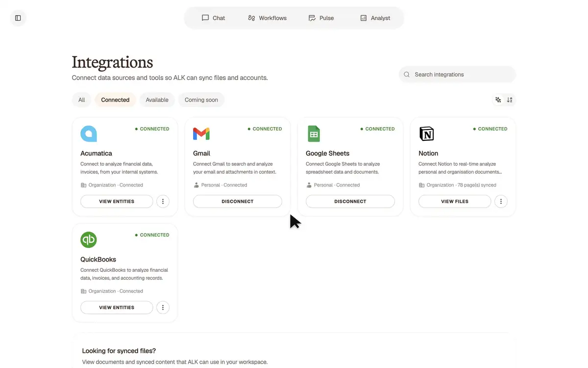
Task: Click the Connected status on the Gmail card
Action: [x=265, y=129]
